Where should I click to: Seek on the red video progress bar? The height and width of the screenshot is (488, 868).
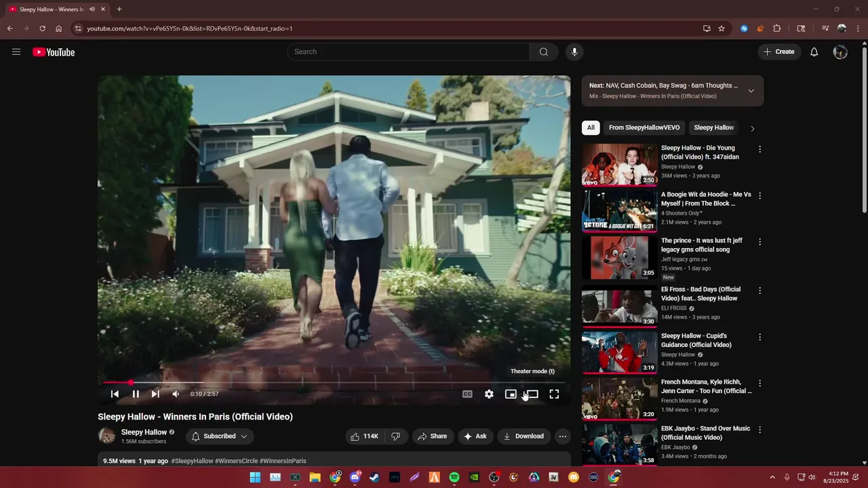coord(334,383)
